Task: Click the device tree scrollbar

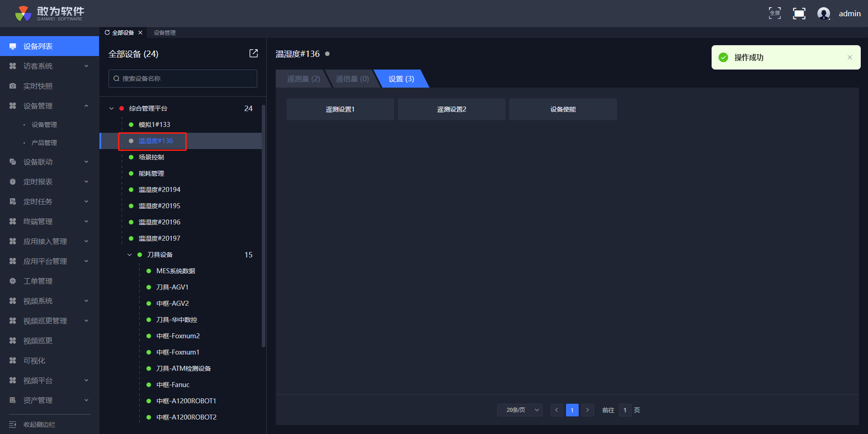Action: pyautogui.click(x=264, y=226)
